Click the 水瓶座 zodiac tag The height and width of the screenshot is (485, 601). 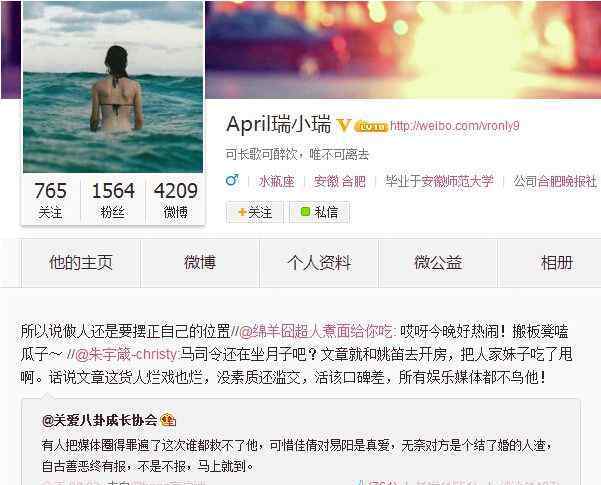coord(276,181)
